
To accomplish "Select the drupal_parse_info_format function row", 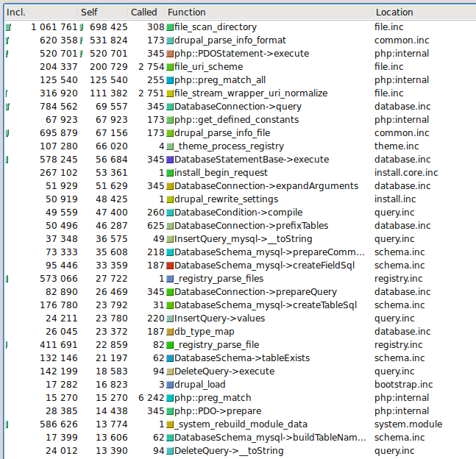I will pyautogui.click(x=230, y=40).
